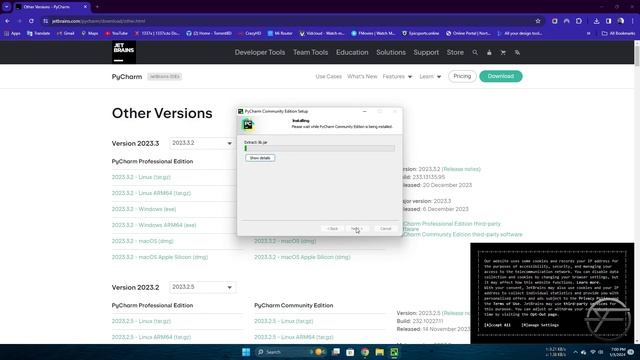This screenshot has width=640, height=360.
Task: Open the Developer Tools menu
Action: [260, 52]
